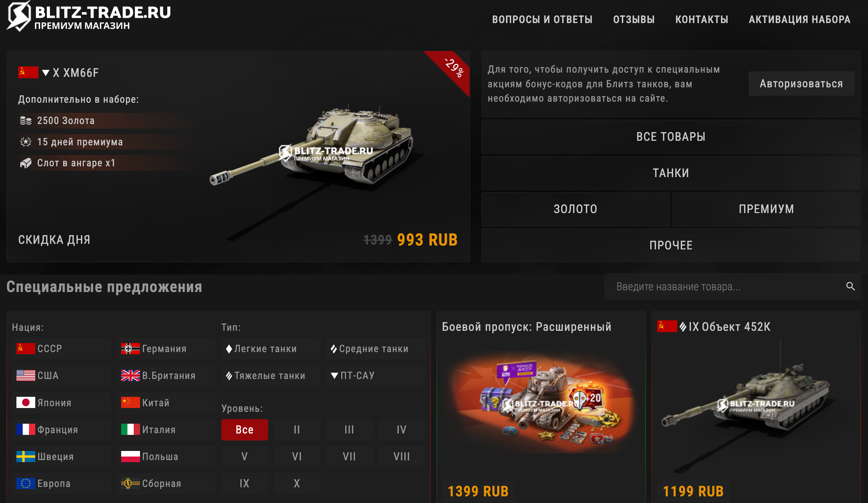The image size is (868, 503).
Task: Click the premium star icon beside 15 дней
Action: [26, 142]
